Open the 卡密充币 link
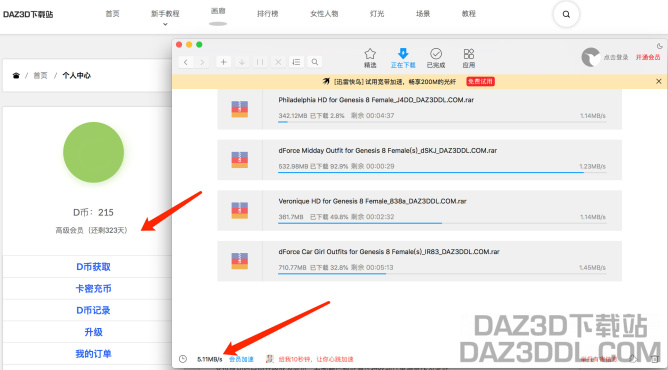The width and height of the screenshot is (668, 370). 93,289
